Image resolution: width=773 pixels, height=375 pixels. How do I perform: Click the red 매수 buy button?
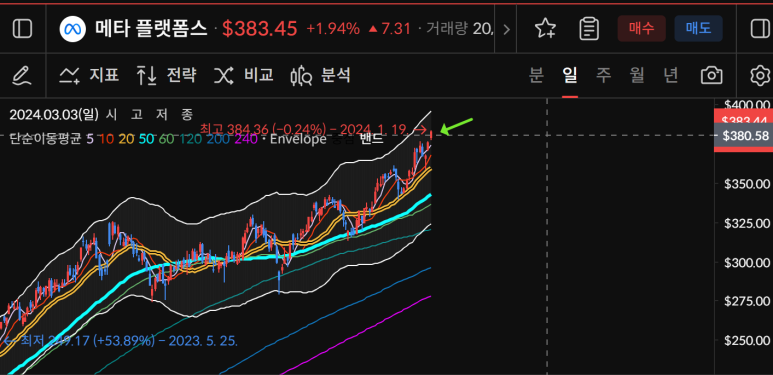641,29
